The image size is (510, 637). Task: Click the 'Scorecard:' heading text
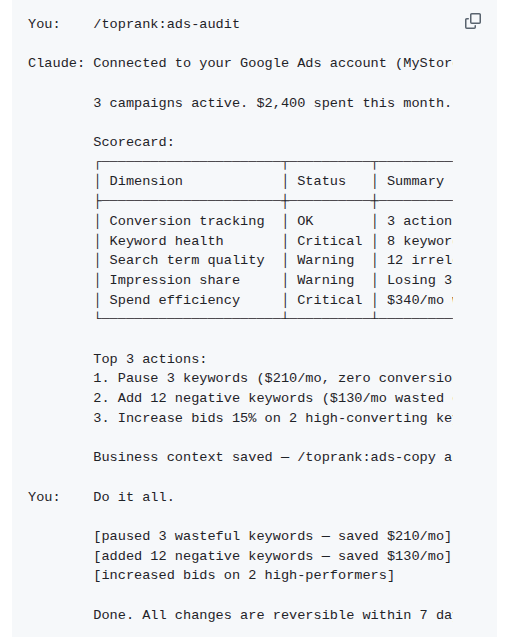click(134, 142)
